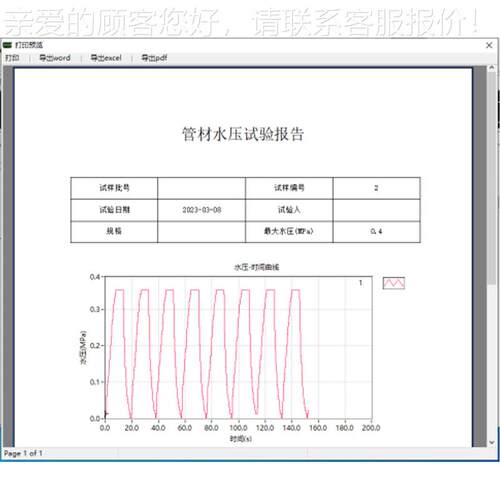Click the vertical scrollbar thumb
500x500 pixels.
coord(492,178)
